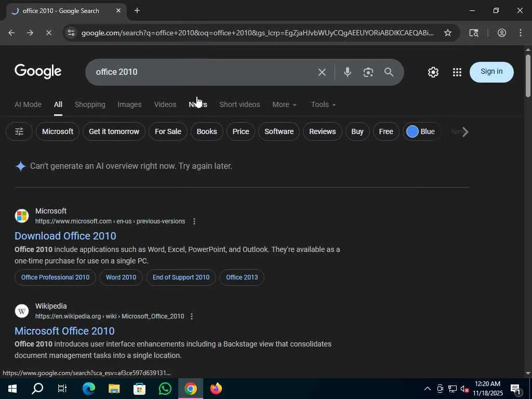Open Word 2010 sitelink
Screen dimensions: 532x399
click(x=121, y=277)
